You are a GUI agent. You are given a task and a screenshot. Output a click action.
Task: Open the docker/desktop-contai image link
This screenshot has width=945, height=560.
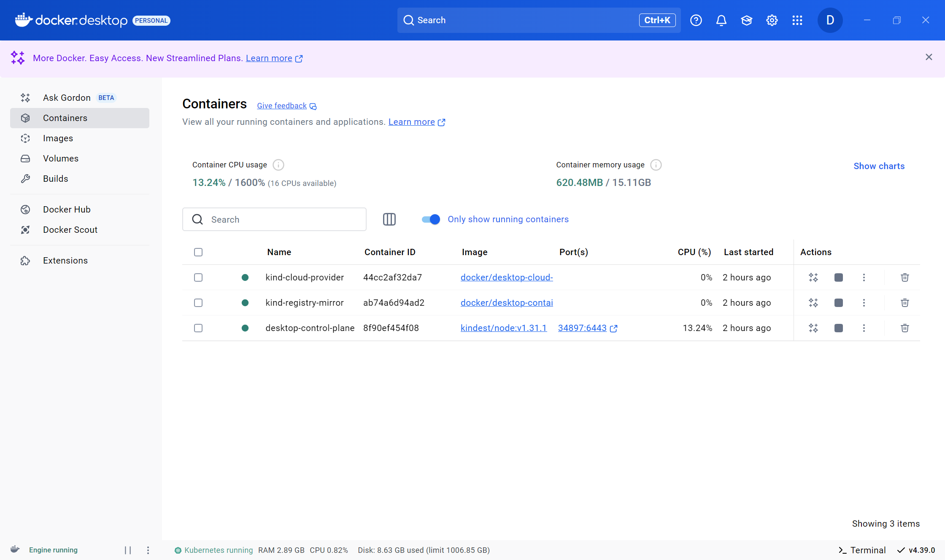(507, 303)
